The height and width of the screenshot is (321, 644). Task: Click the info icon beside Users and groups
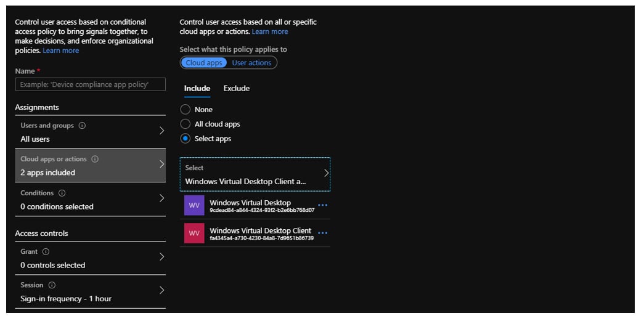(82, 126)
